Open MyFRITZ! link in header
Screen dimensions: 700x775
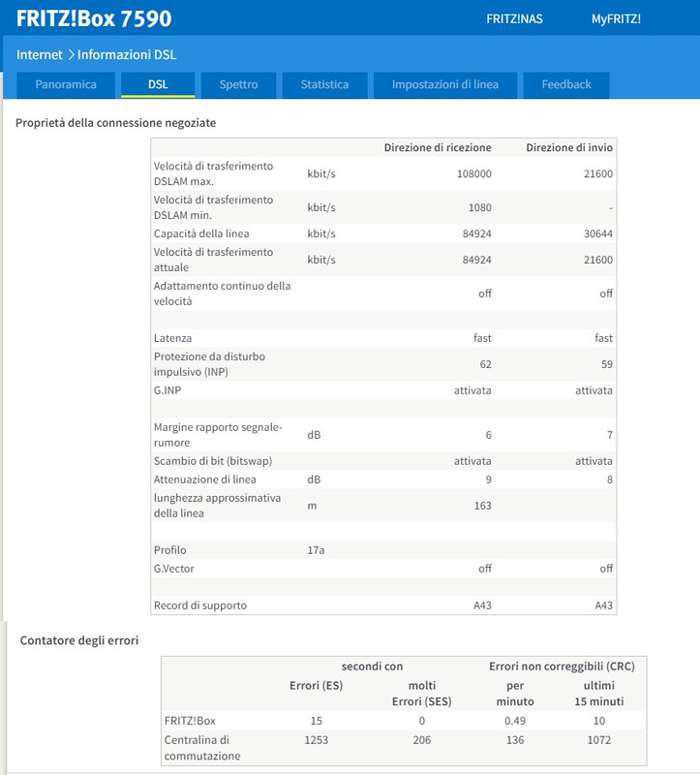[616, 18]
